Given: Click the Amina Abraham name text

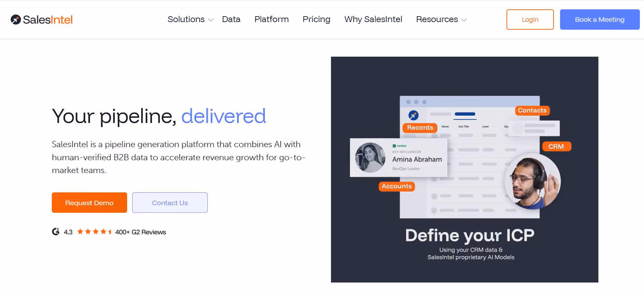Looking at the screenshot, I should click(417, 160).
